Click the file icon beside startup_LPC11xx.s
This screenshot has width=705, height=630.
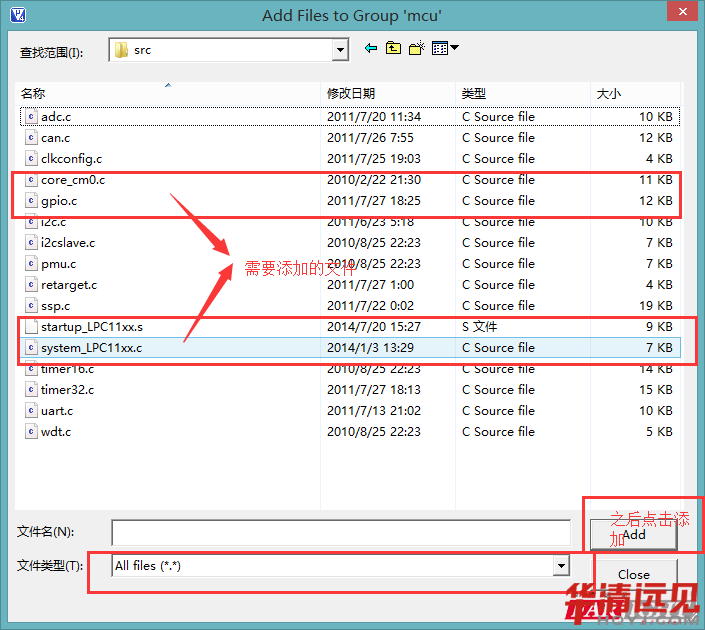click(x=31, y=327)
